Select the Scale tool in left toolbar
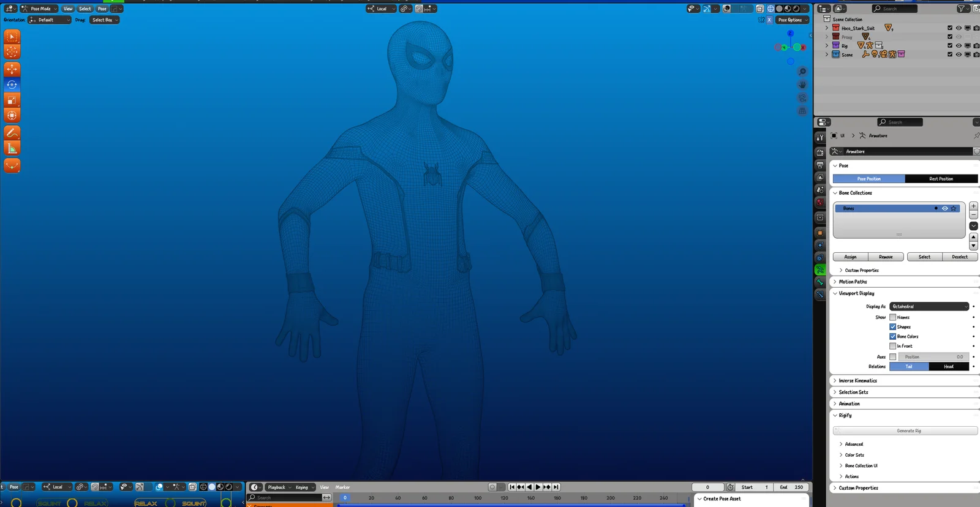 pyautogui.click(x=12, y=100)
